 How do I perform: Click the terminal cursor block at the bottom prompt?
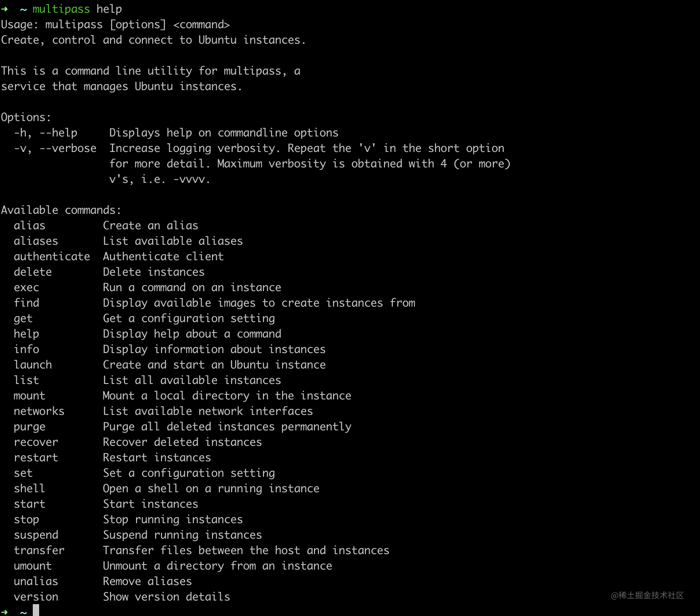pyautogui.click(x=36, y=611)
